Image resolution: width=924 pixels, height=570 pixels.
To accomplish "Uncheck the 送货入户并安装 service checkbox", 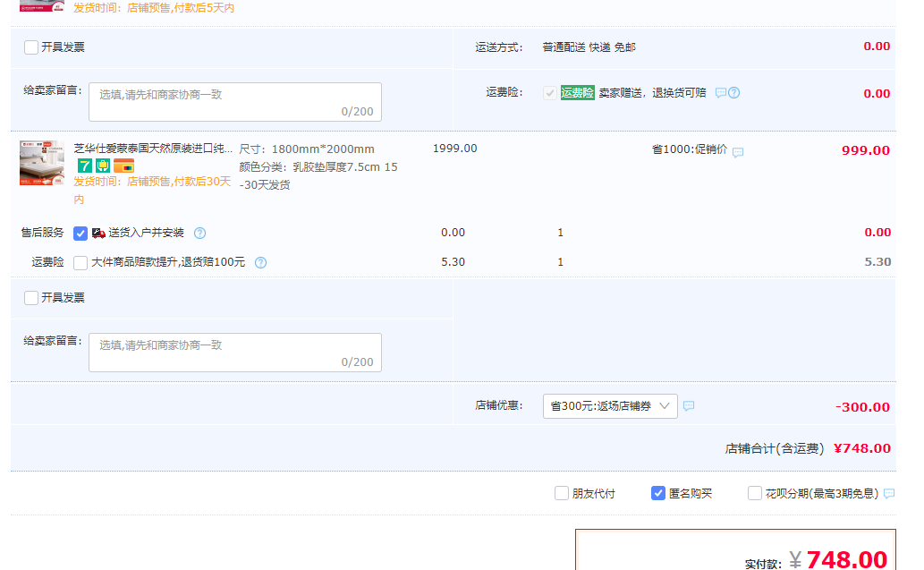I will click(x=81, y=234).
